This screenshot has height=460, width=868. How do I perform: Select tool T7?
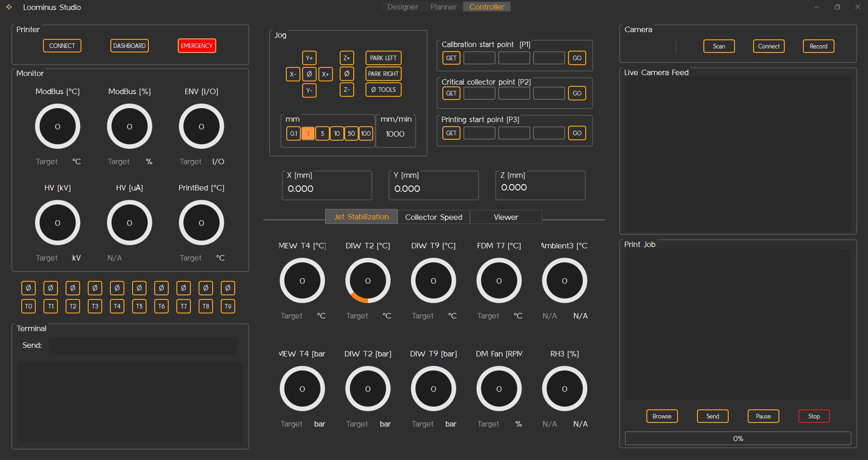click(184, 306)
